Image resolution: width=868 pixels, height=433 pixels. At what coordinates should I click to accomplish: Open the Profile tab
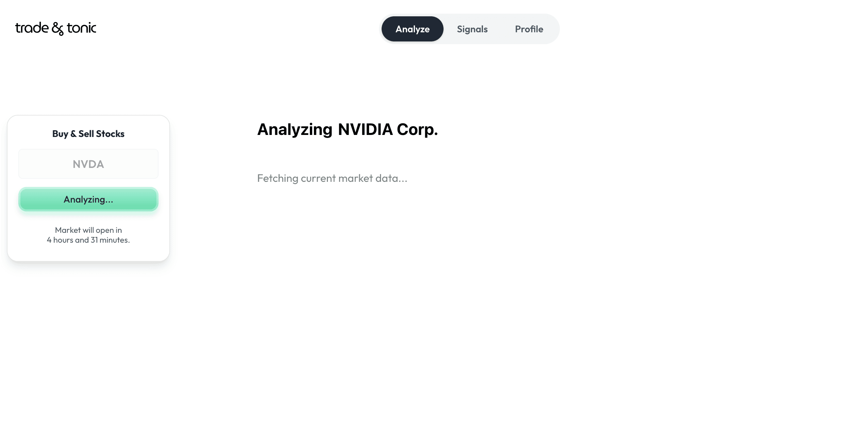tap(529, 29)
